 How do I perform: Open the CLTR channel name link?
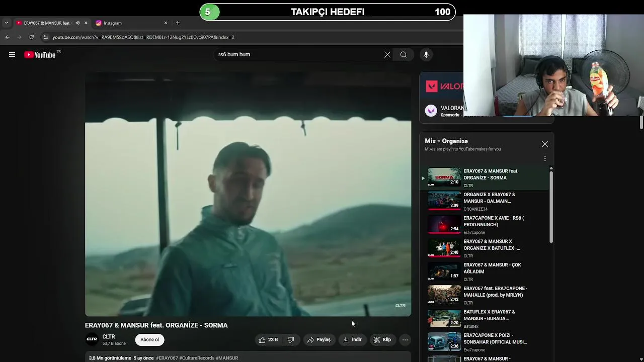point(109,337)
